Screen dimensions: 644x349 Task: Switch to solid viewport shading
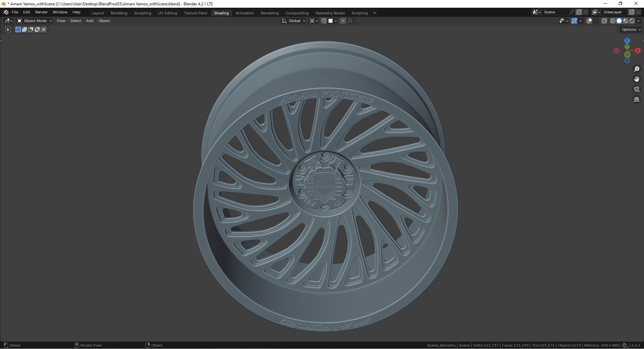pos(619,21)
